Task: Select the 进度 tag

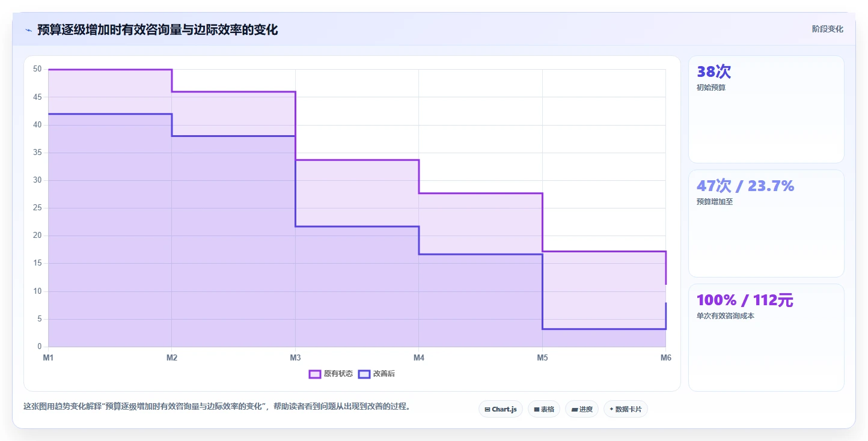Action: tap(582, 409)
